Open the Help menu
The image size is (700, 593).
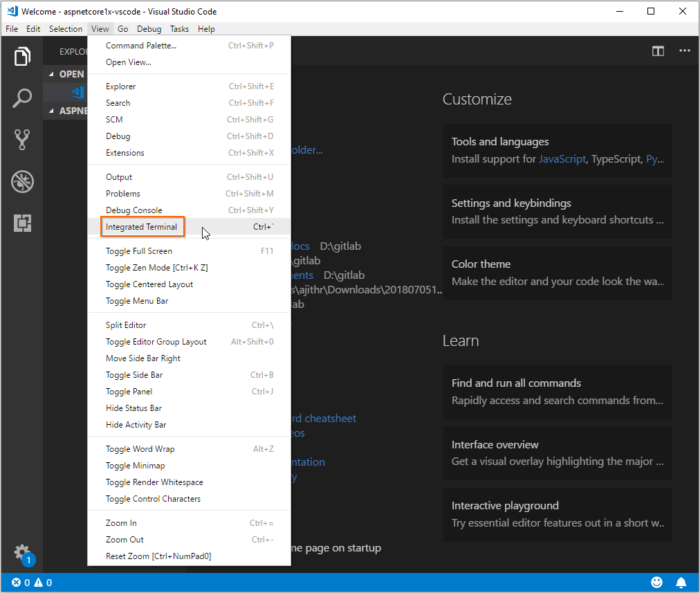(206, 29)
